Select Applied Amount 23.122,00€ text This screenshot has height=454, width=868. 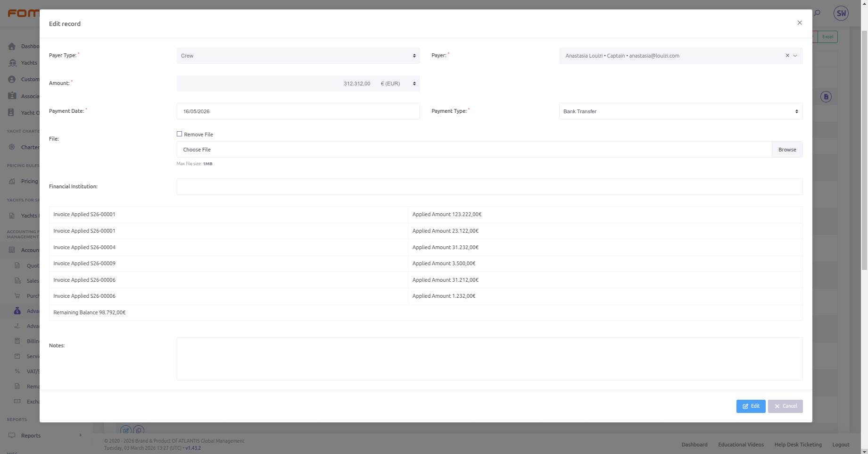[x=446, y=231]
